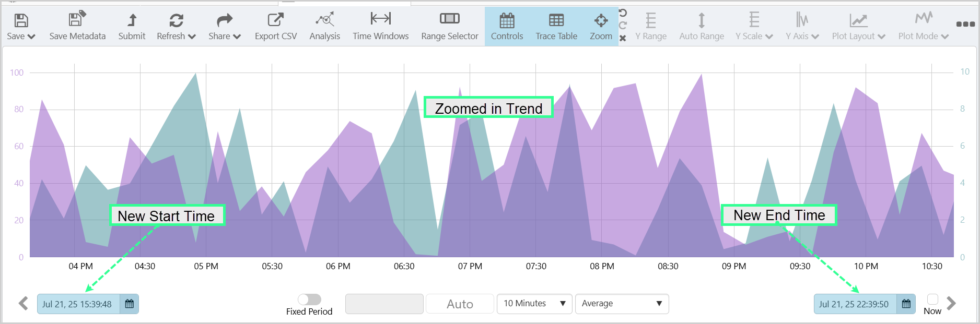980x324 pixels.
Task: Toggle the Zoom crosshair tool
Action: [x=601, y=27]
